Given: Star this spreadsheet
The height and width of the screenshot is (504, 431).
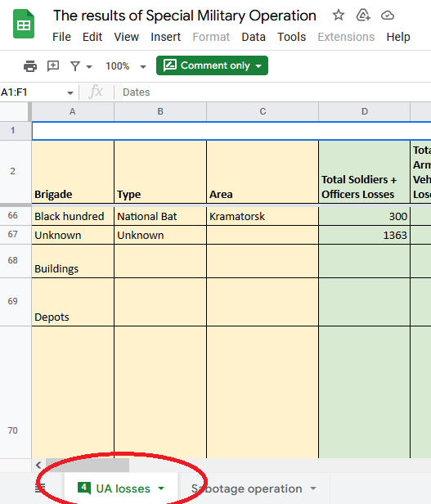Looking at the screenshot, I should click(x=338, y=15).
